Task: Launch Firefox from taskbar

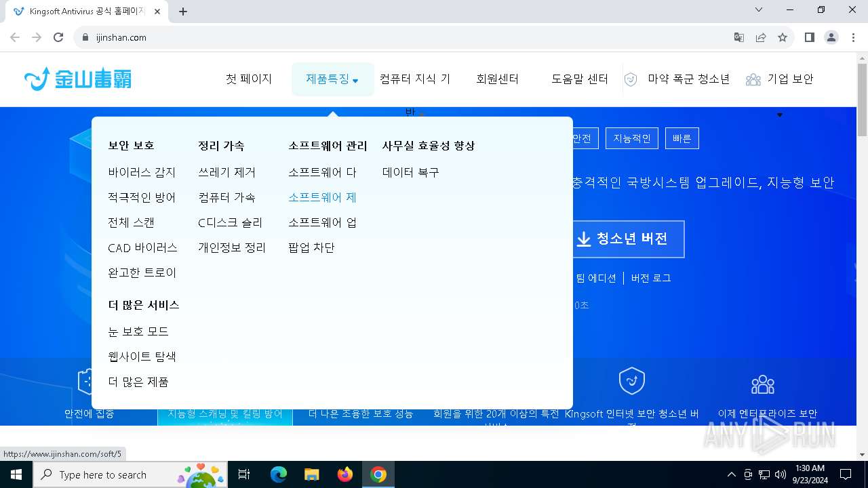Action: [x=345, y=474]
